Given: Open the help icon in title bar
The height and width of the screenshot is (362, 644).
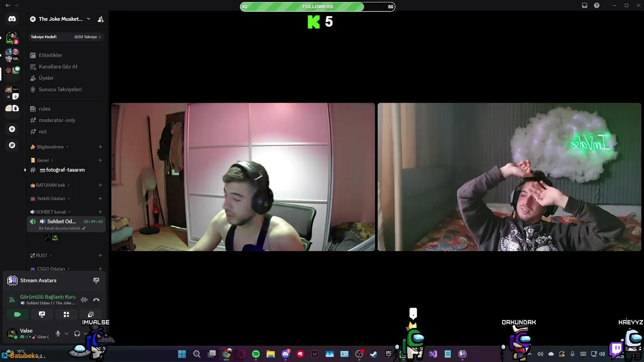Looking at the screenshot, I should coord(597,6).
